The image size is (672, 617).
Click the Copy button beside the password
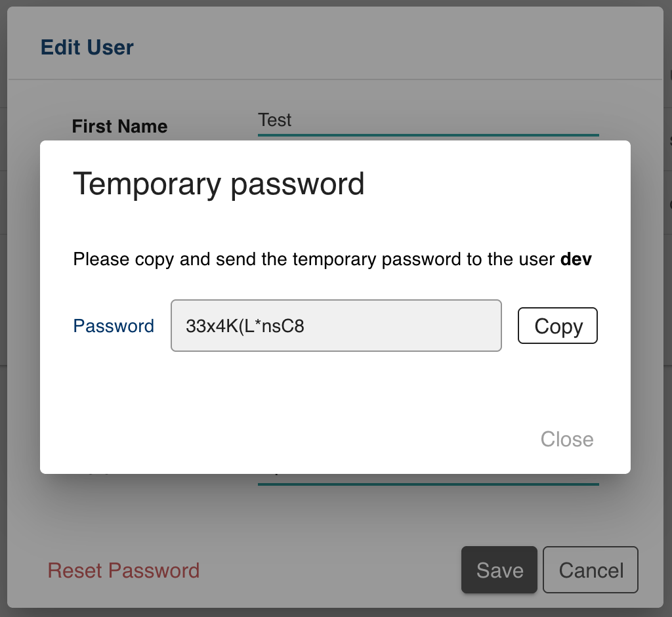click(557, 326)
